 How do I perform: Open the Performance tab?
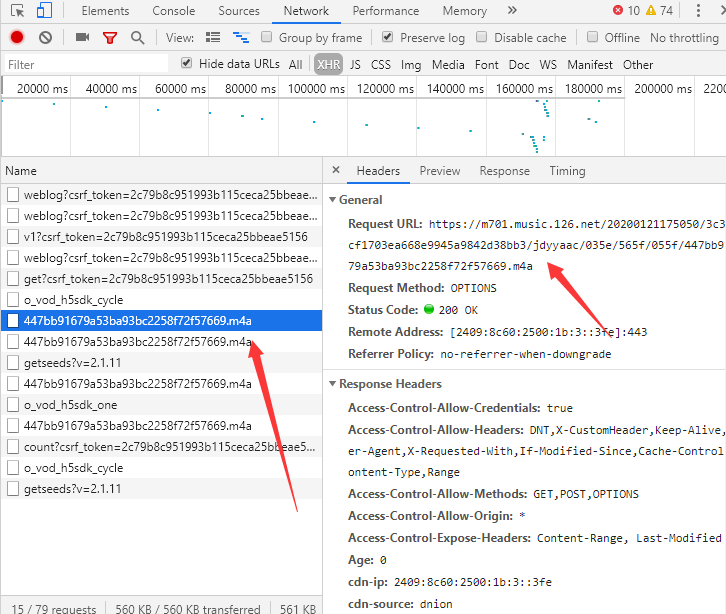386,11
